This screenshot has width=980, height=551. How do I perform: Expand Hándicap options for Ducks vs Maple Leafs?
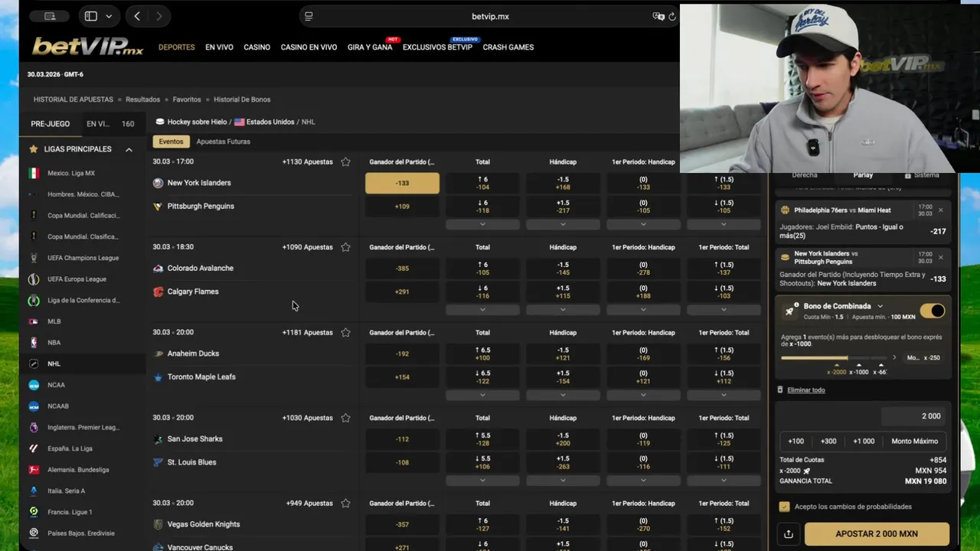(563, 395)
